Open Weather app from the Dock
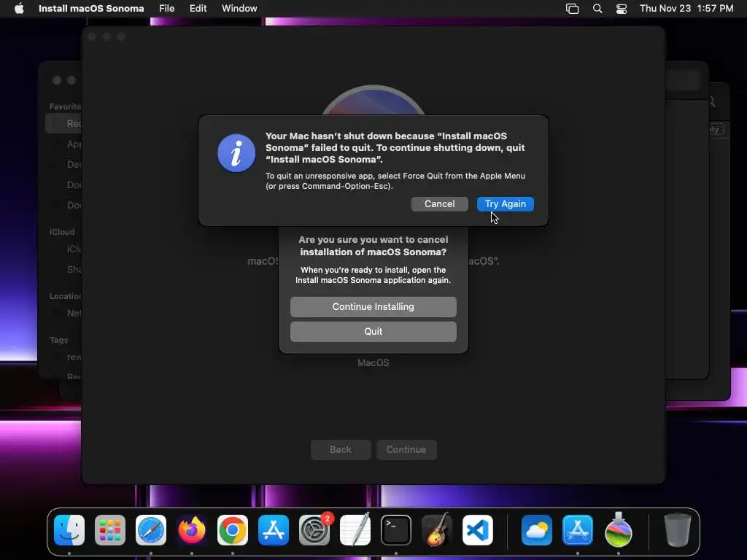The width and height of the screenshot is (747, 560). pyautogui.click(x=537, y=530)
